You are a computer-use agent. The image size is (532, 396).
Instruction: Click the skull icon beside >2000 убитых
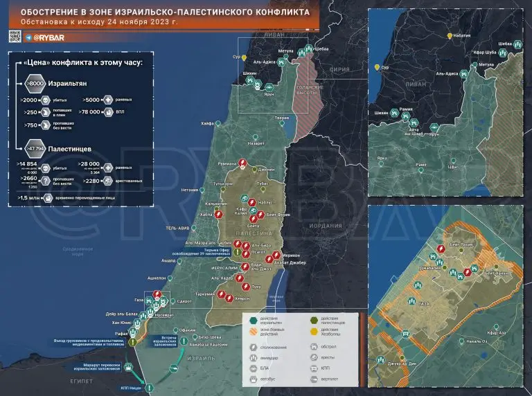tap(46, 99)
